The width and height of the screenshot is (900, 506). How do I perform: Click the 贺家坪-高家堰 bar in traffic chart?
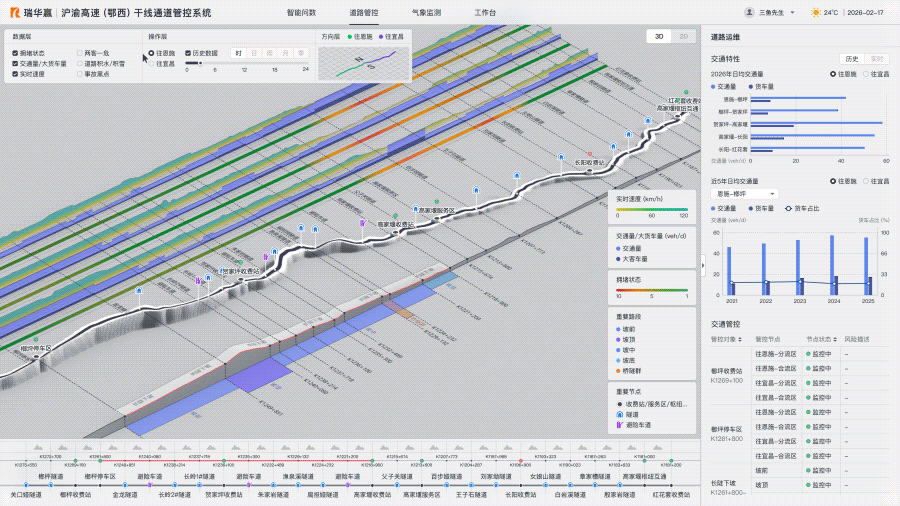tap(816, 123)
